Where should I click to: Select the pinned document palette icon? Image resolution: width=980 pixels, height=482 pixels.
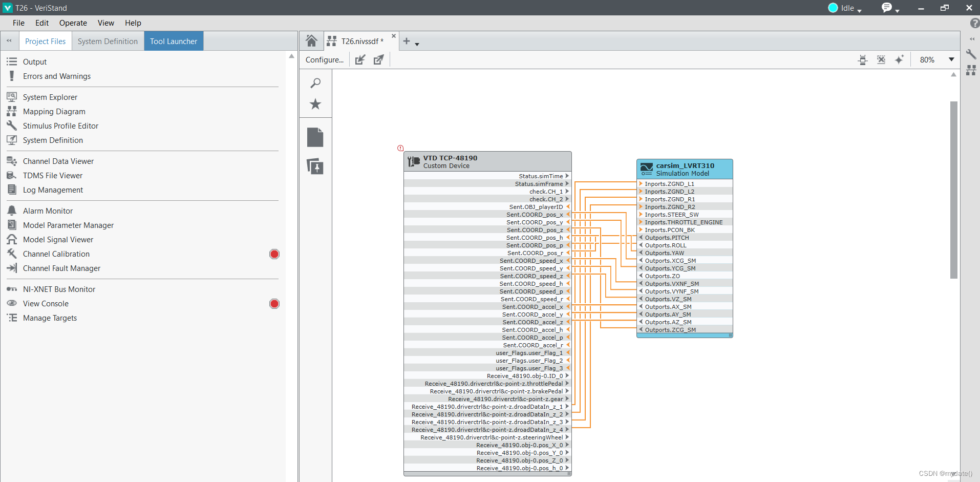[x=315, y=166]
